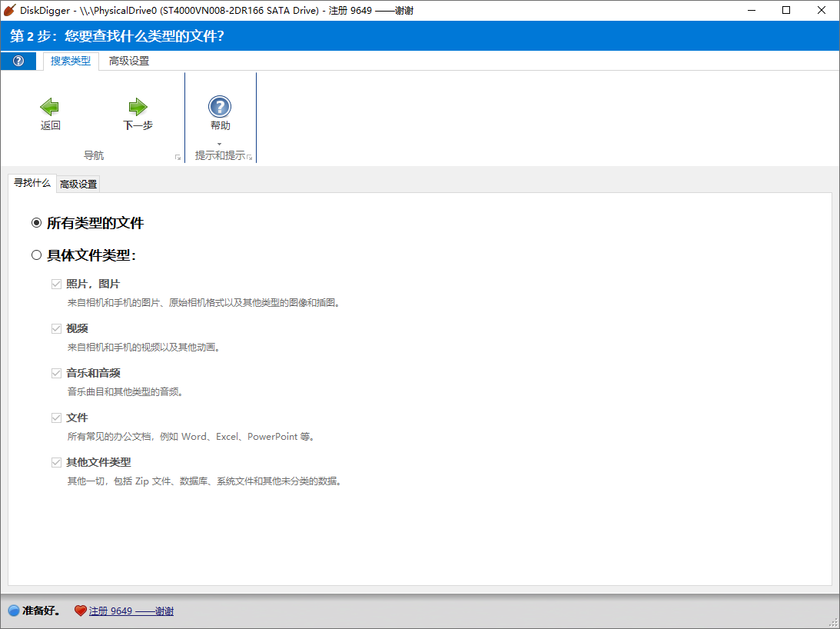This screenshot has height=629, width=840.
Task: Click the 下一步 next arrow icon
Action: tap(137, 108)
